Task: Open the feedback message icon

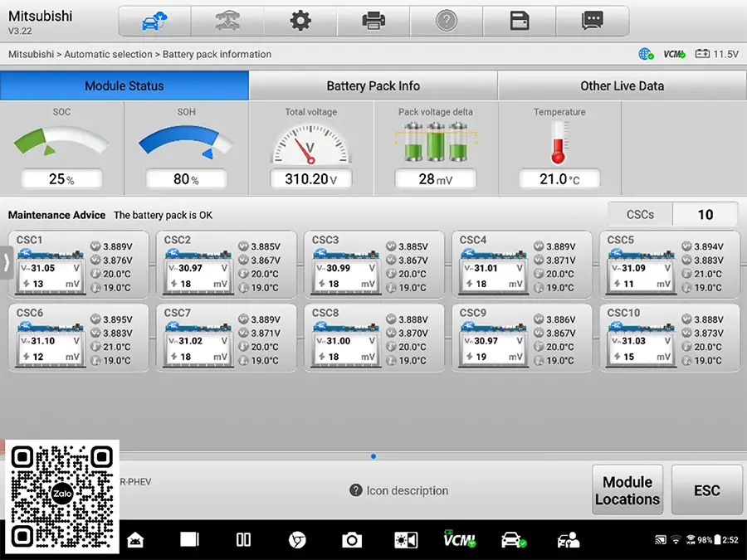Action: [592, 21]
